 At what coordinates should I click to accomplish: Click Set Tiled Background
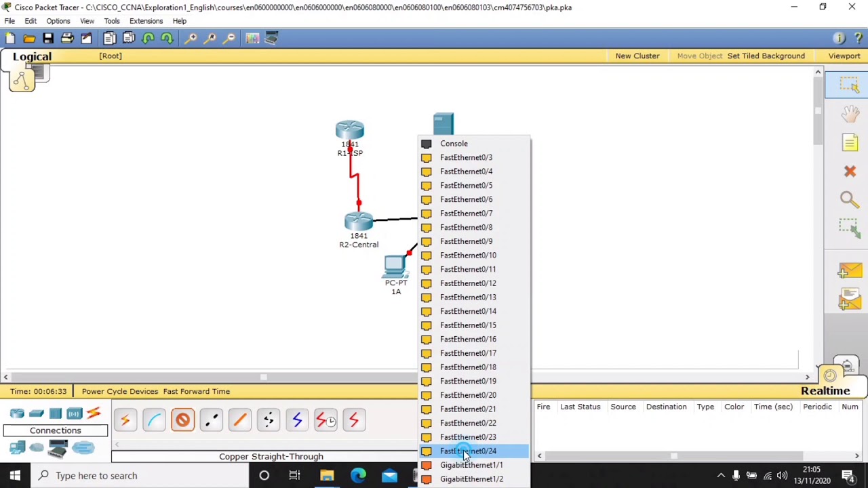point(766,56)
